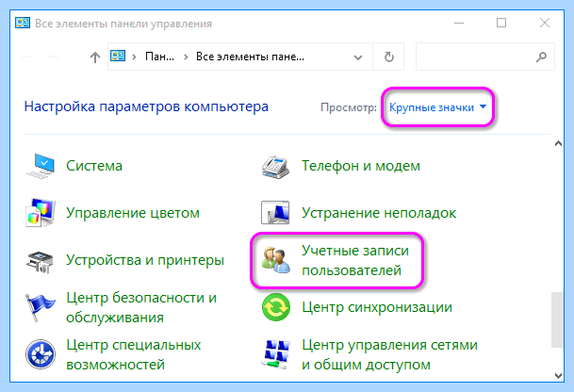574x392 pixels.
Task: Open the network sharing center icon
Action: (x=276, y=354)
